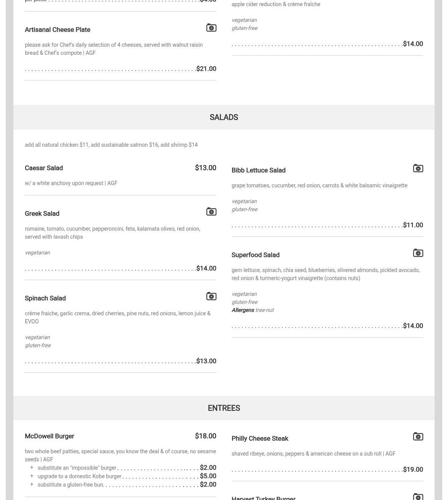Viewport: 448px width, 500px height.
Task: Choose the Bibb Lettuce Salad title
Action: [x=258, y=170]
